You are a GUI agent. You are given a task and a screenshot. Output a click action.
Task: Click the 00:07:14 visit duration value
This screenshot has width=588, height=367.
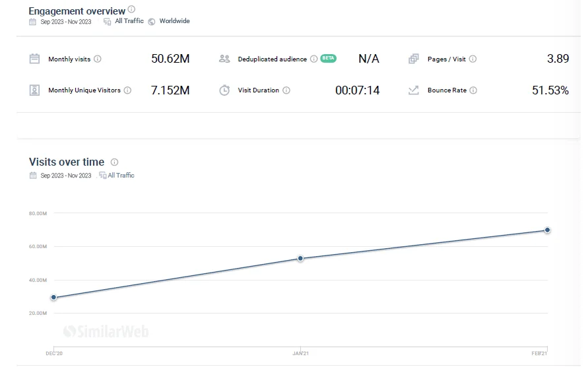point(358,90)
